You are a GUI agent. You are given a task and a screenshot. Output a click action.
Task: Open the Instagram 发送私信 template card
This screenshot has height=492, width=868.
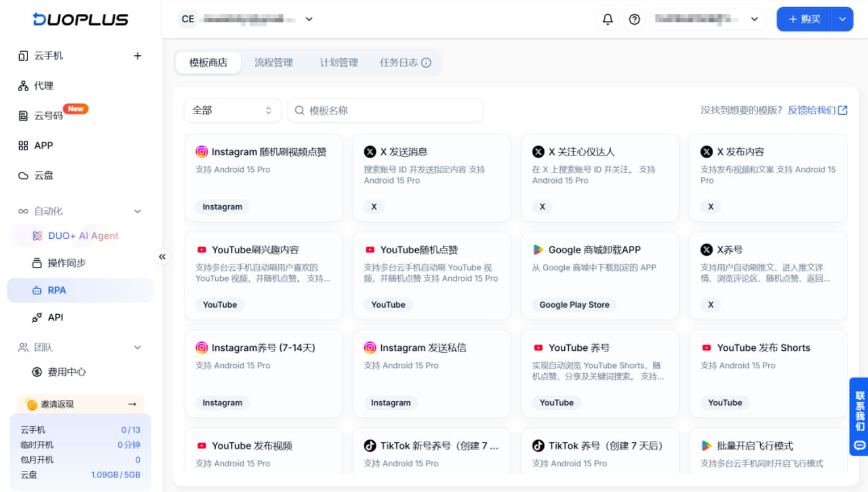click(x=432, y=374)
